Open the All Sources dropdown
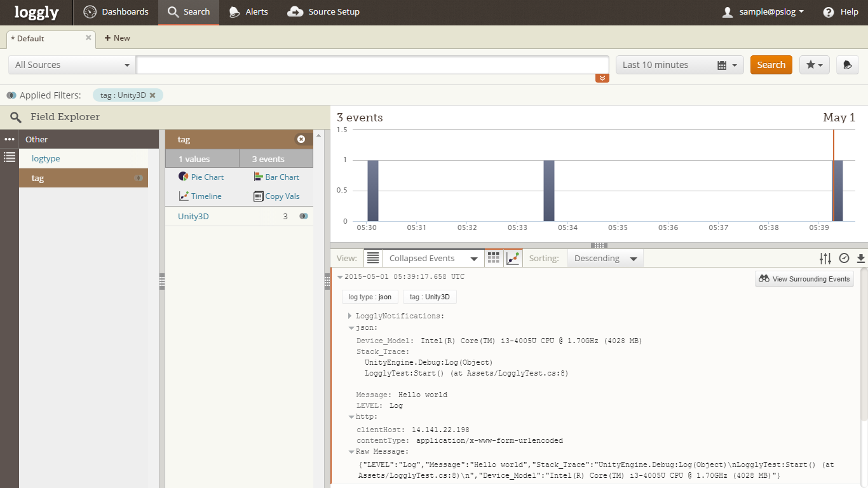 pyautogui.click(x=72, y=65)
